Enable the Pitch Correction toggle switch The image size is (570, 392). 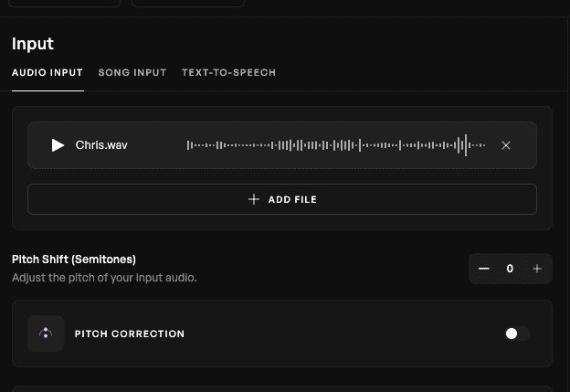coord(517,334)
